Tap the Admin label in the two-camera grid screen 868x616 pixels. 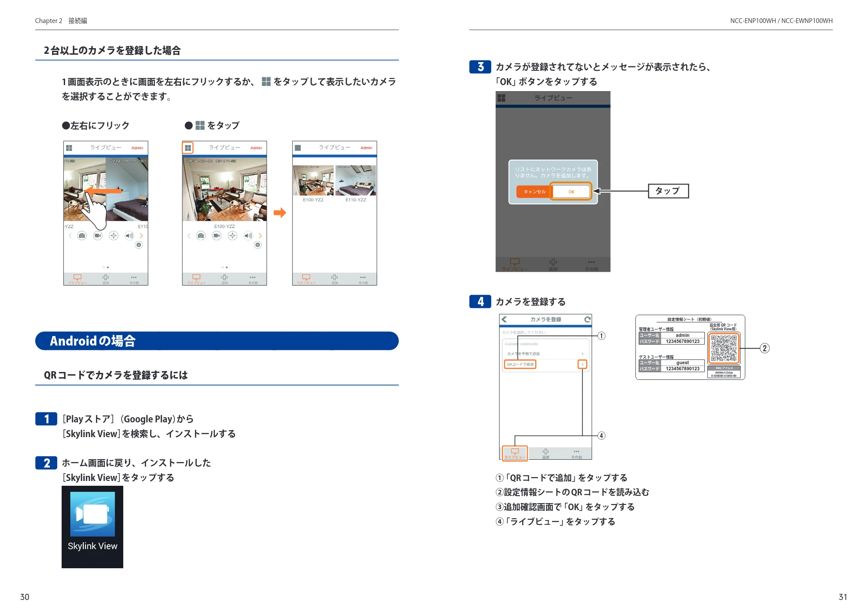(x=366, y=148)
